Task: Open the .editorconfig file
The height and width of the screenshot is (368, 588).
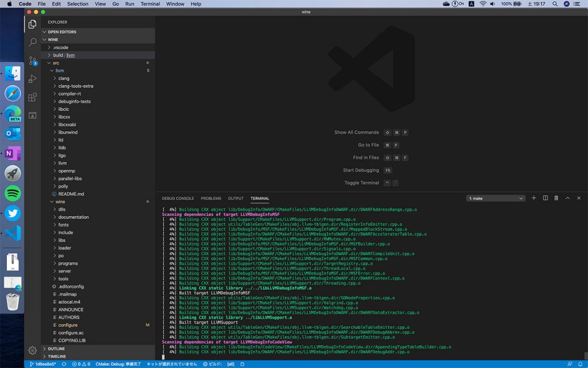Action: 98,286
